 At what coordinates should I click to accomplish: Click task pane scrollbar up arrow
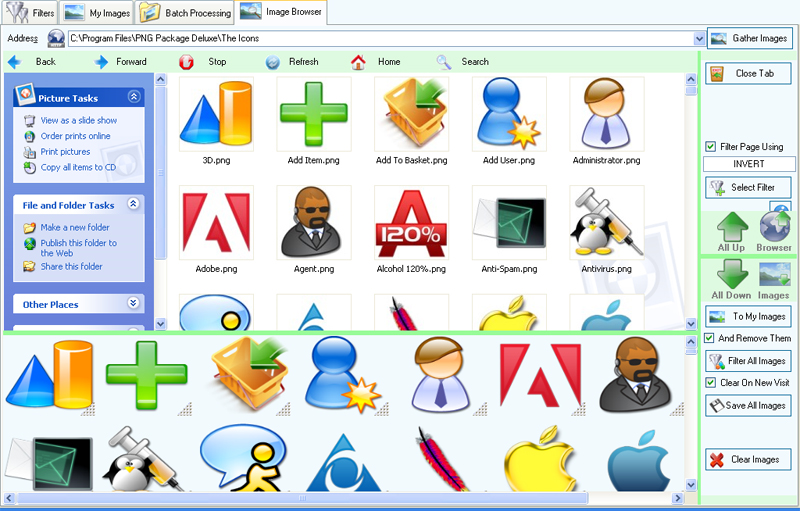161,79
